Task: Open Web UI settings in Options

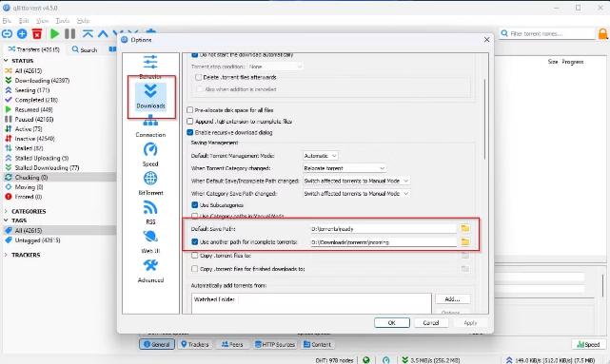Action: click(x=150, y=241)
